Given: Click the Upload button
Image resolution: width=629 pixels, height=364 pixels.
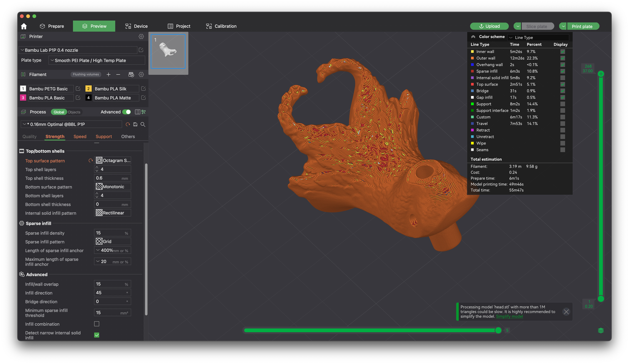Looking at the screenshot, I should pyautogui.click(x=489, y=26).
